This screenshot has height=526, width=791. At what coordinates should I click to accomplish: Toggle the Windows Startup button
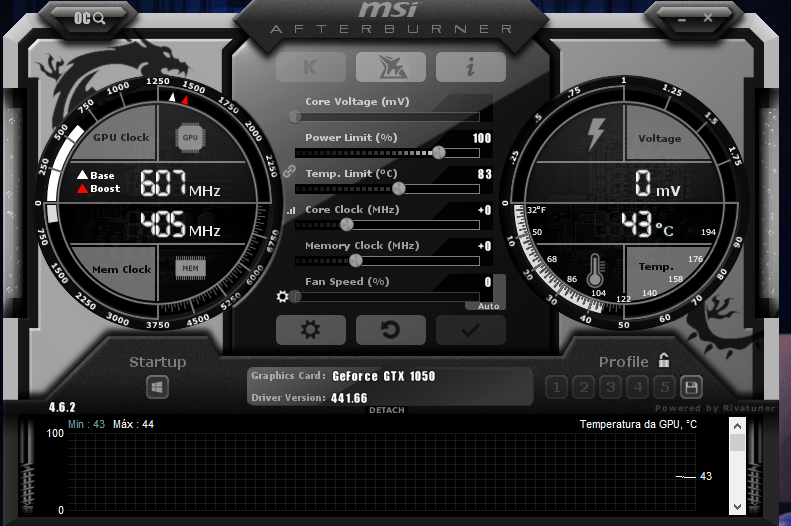click(x=157, y=387)
